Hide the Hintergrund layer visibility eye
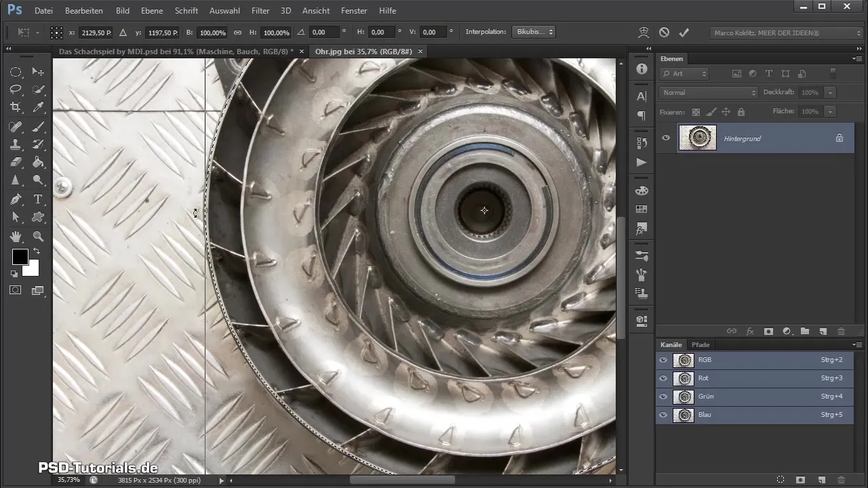This screenshot has width=868, height=488. 666,138
